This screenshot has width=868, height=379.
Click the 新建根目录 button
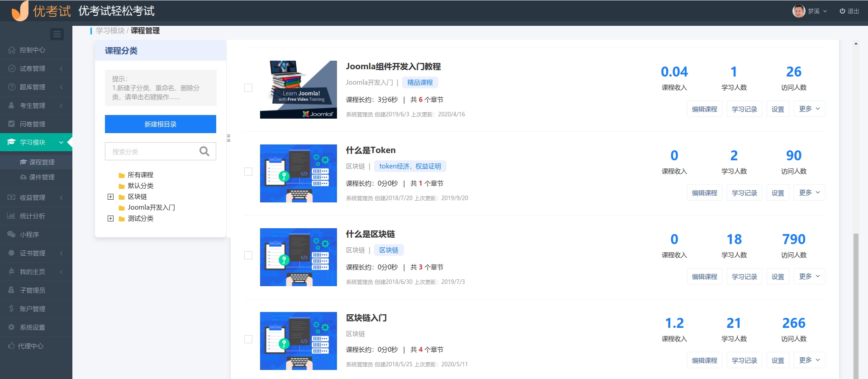coord(161,124)
